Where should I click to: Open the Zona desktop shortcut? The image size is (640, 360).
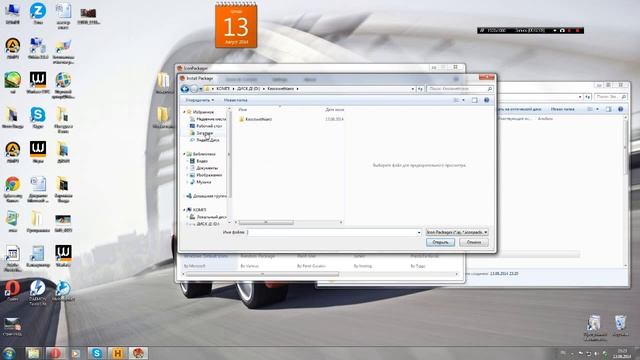pyautogui.click(x=38, y=13)
